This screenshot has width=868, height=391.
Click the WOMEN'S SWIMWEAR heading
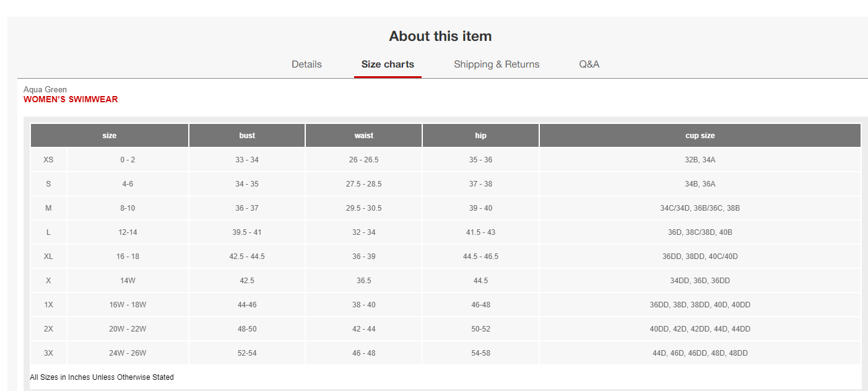coord(71,99)
